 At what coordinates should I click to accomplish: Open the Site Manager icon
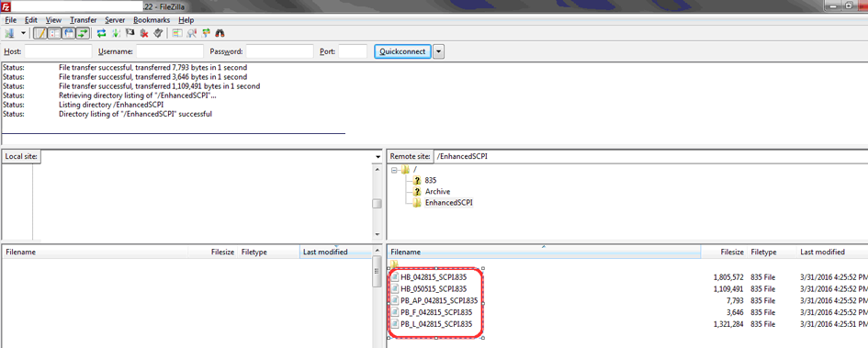(9, 33)
